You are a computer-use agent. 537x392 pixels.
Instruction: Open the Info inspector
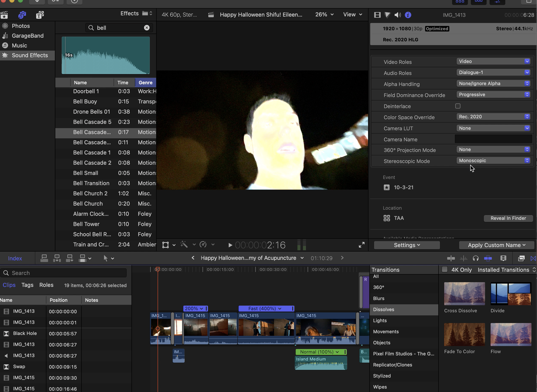[408, 15]
